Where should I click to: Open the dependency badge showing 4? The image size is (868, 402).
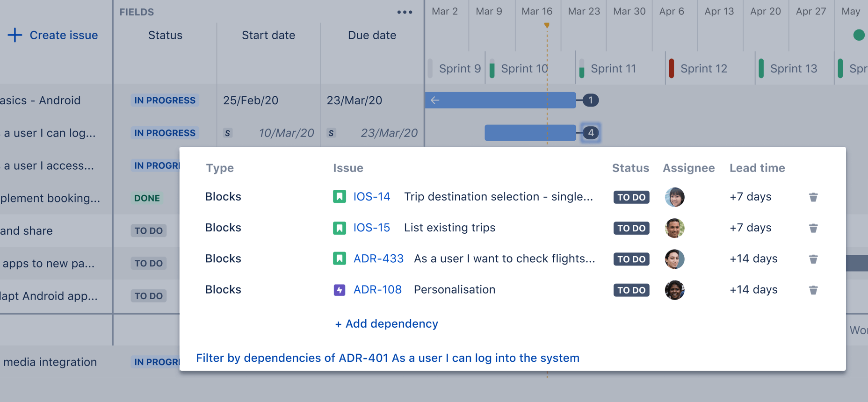point(591,133)
